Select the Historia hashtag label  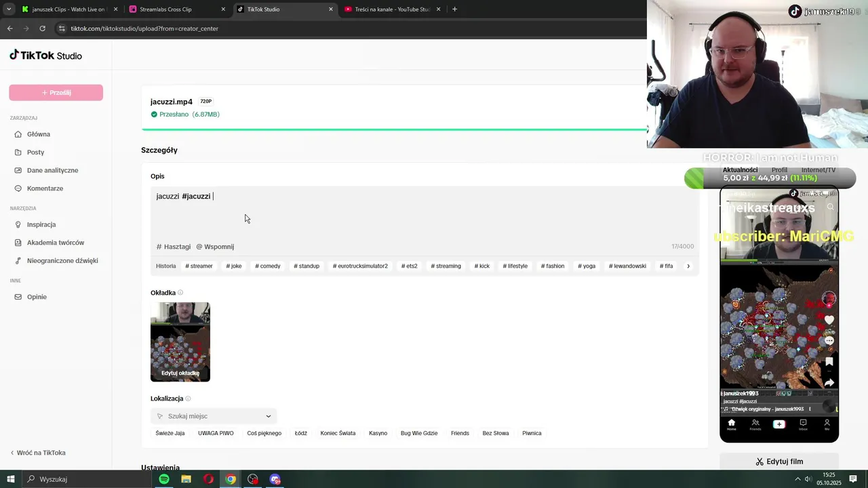coord(165,266)
